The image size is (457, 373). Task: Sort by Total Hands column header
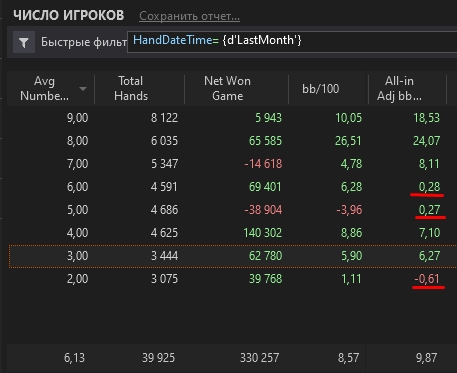(x=131, y=88)
